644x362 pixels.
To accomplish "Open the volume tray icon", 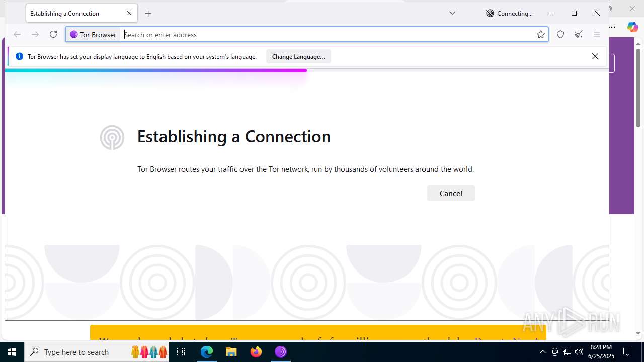I will 579,352.
